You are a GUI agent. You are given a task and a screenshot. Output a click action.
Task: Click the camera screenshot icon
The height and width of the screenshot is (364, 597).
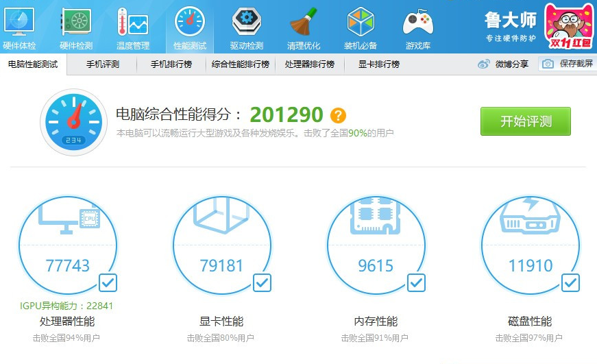point(548,64)
